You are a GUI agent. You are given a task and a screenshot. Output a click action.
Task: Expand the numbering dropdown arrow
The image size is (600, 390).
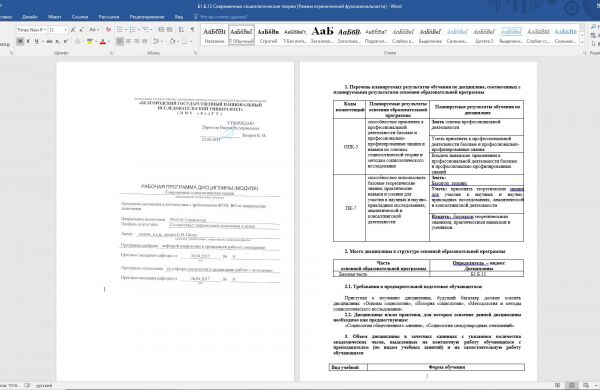click(x=139, y=29)
